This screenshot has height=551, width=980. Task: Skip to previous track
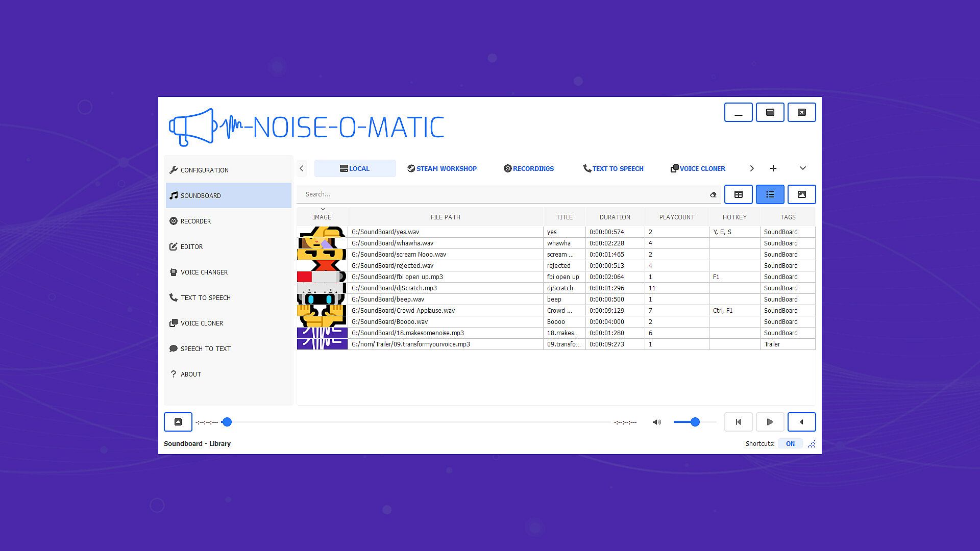coord(738,422)
